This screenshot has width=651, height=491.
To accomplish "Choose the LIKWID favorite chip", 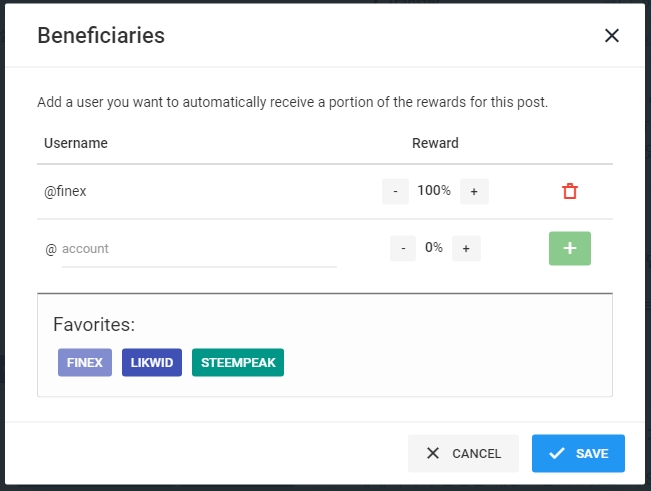I will [x=152, y=362].
